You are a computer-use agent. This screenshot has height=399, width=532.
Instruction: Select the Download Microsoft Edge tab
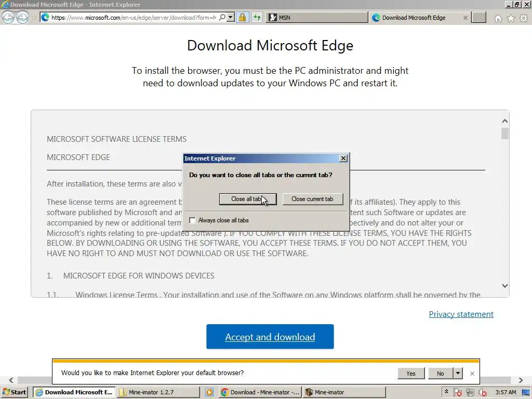[x=414, y=18]
